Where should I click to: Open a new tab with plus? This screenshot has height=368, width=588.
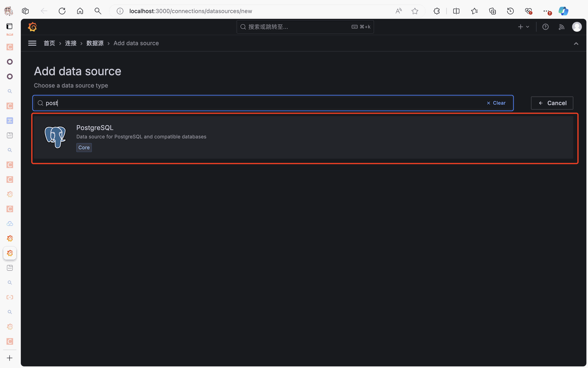10,358
